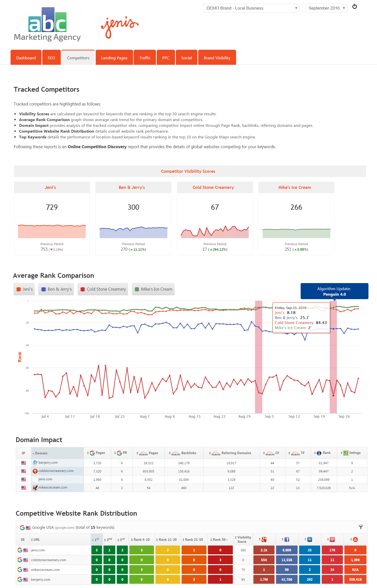Click the Cold Stone Creamery visibility sparkline

(x=215, y=232)
